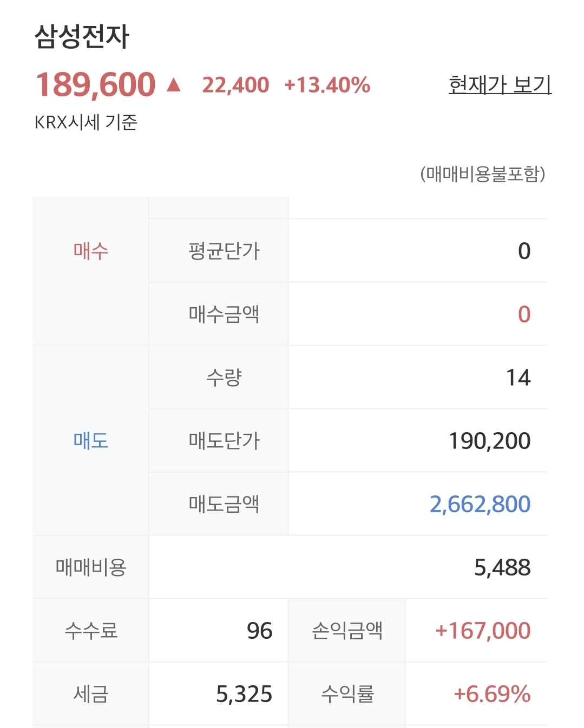Select the 수익률 value +6.69%
Screen dimensions: 584x728
tap(492, 694)
